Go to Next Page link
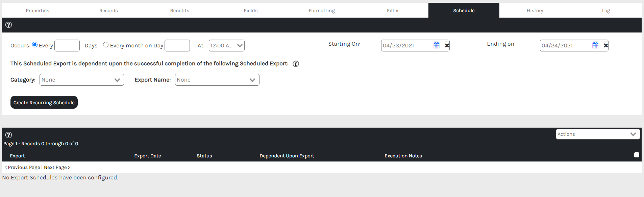Screen dimensions: 644x197 pos(57,167)
